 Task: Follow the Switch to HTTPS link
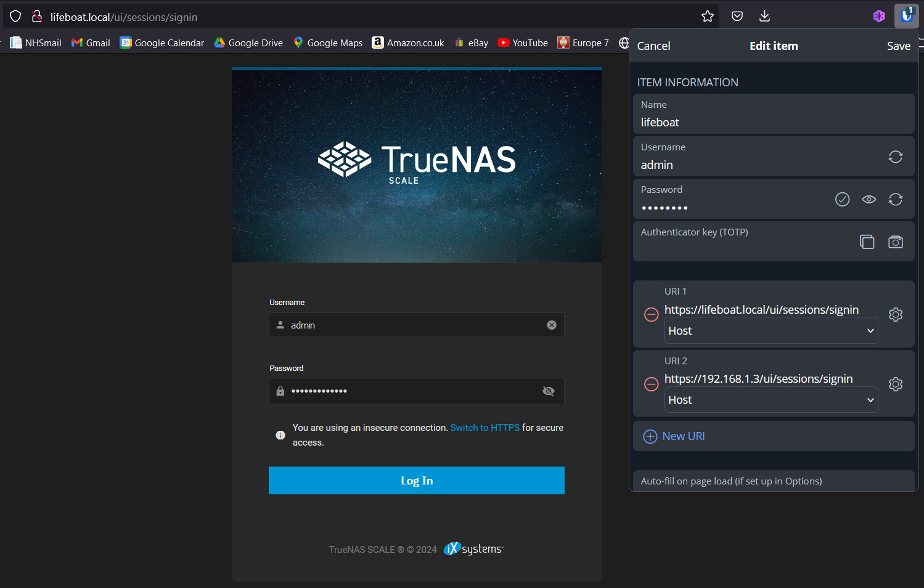tap(485, 428)
